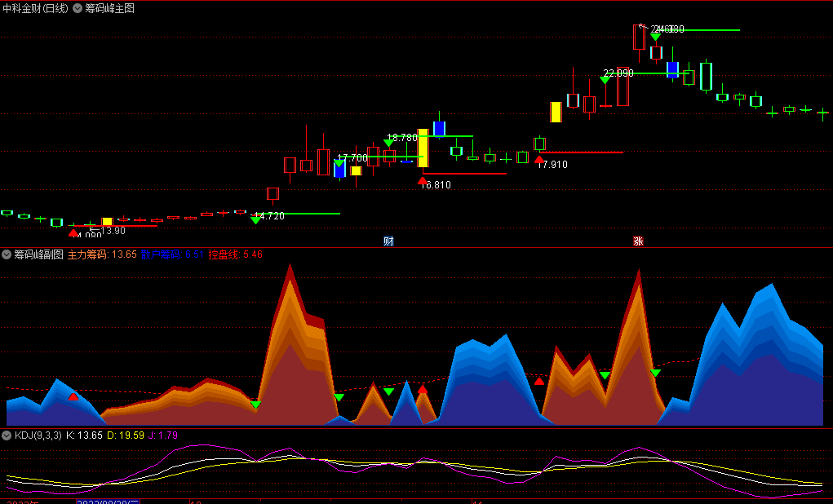Viewport: 833px width, 504px height.
Task: Open the dropdown beside KDJ(9,3,3) title
Action: [7, 435]
